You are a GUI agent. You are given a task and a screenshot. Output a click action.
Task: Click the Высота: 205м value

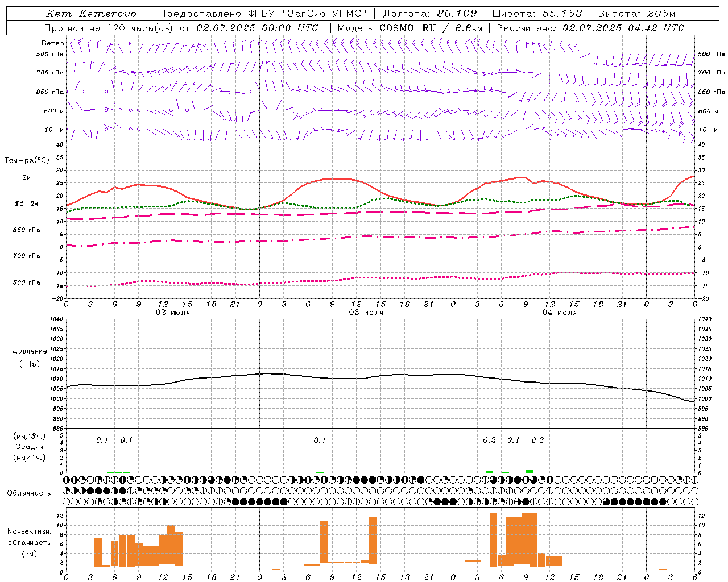pos(636,14)
